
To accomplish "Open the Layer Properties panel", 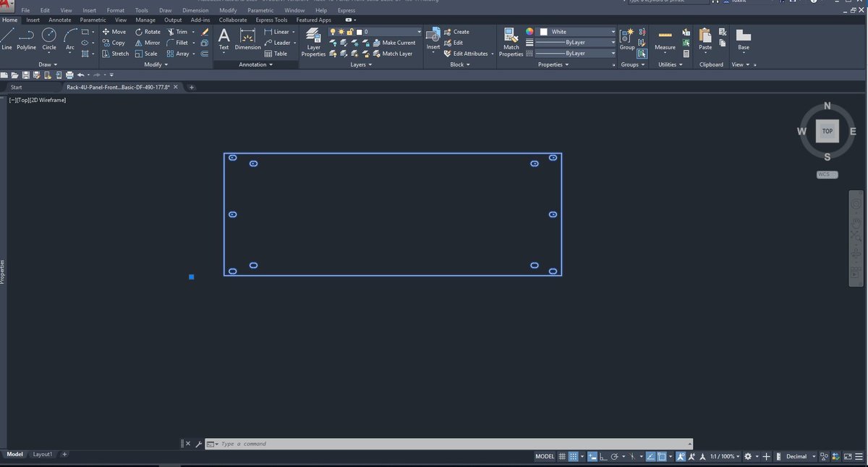I will click(x=313, y=42).
